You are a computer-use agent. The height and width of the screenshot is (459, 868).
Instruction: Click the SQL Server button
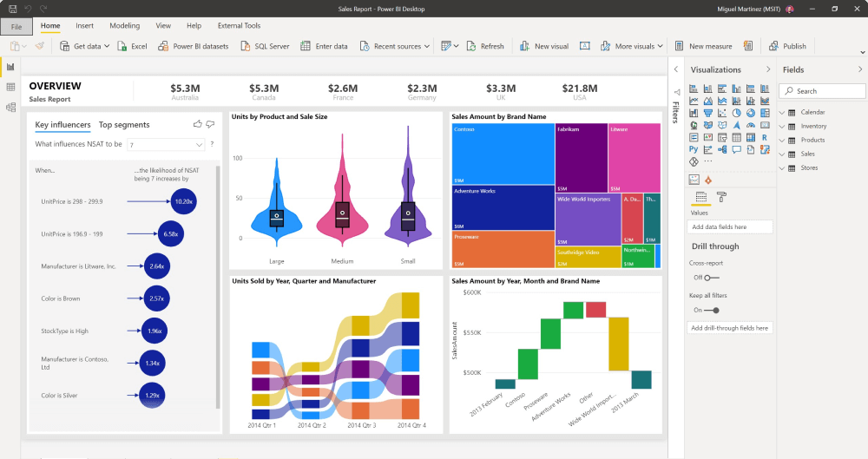(x=265, y=47)
